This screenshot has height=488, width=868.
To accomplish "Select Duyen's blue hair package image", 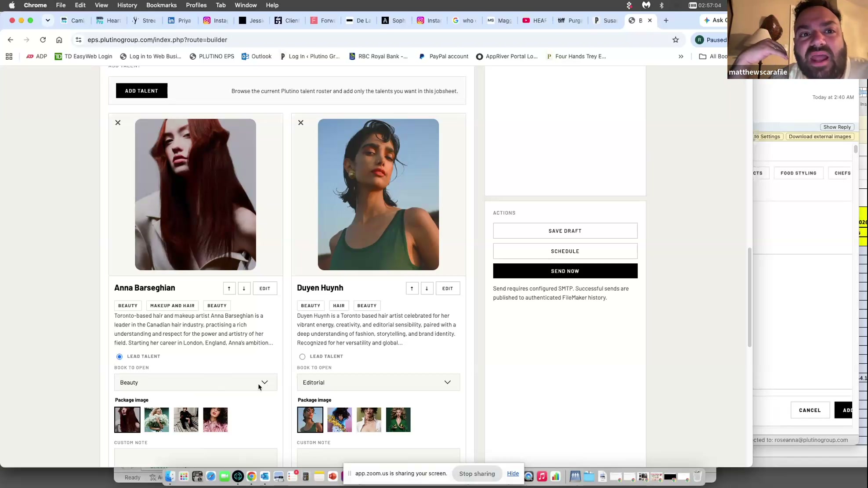I will pos(339,420).
